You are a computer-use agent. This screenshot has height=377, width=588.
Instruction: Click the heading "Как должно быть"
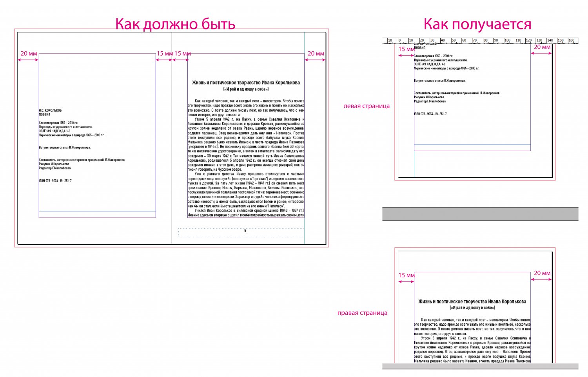(x=175, y=24)
